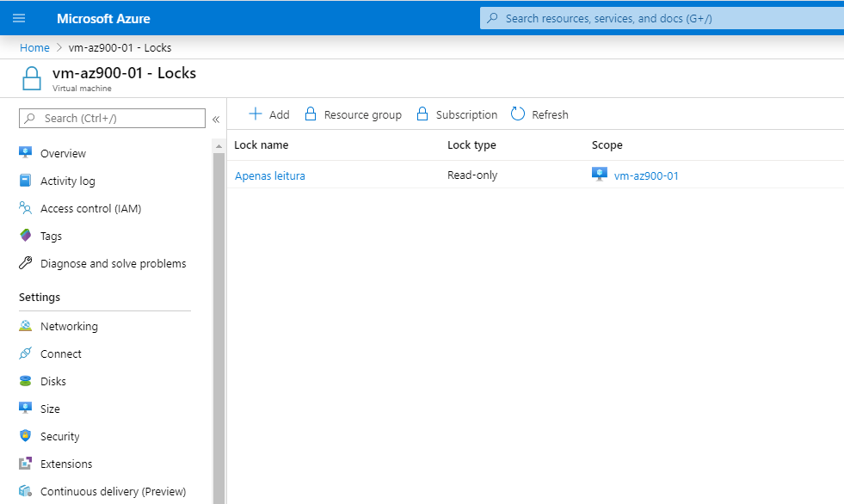This screenshot has height=504, width=844.
Task: Click the purple Tags icon
Action: (x=25, y=235)
